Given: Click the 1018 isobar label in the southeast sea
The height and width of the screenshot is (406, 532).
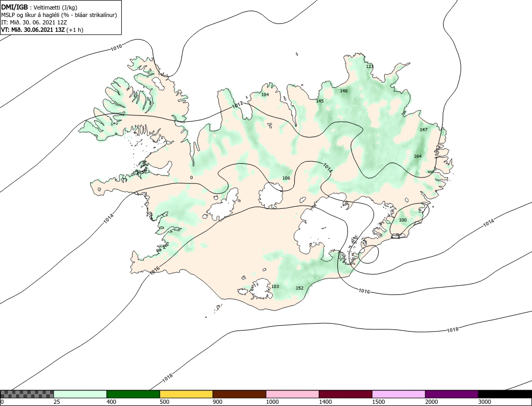Looking at the screenshot, I should click(x=453, y=330).
